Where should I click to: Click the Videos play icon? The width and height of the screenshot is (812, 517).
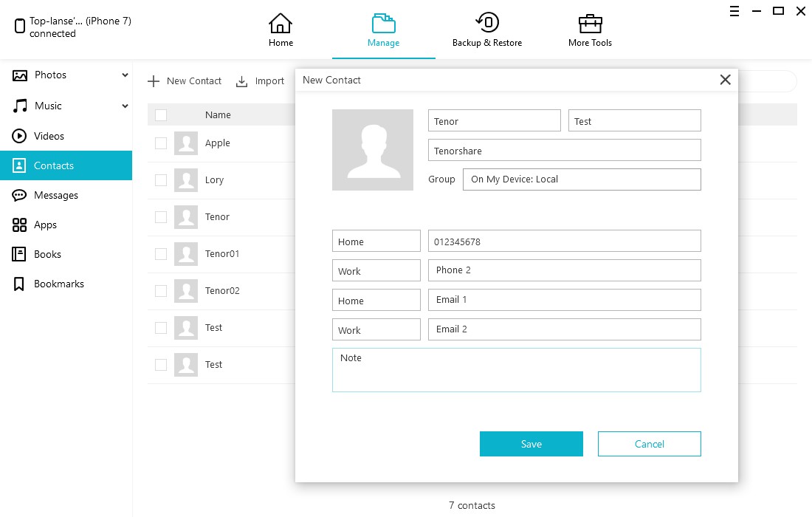(x=19, y=136)
